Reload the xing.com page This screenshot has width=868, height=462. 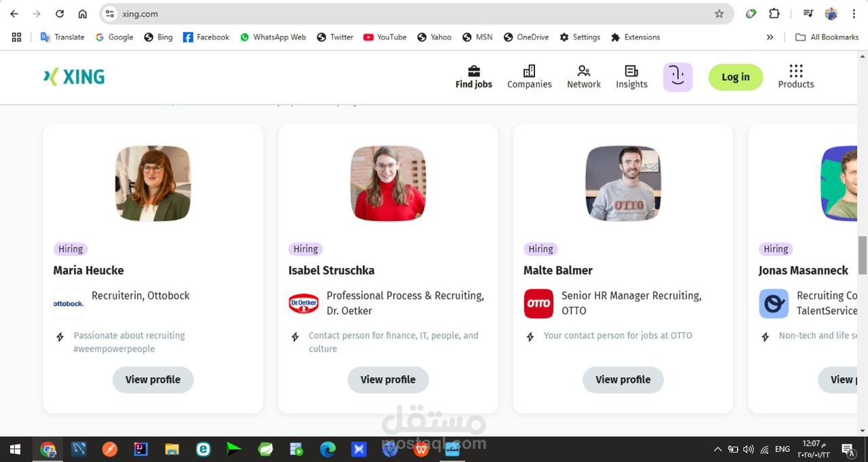pyautogui.click(x=60, y=14)
